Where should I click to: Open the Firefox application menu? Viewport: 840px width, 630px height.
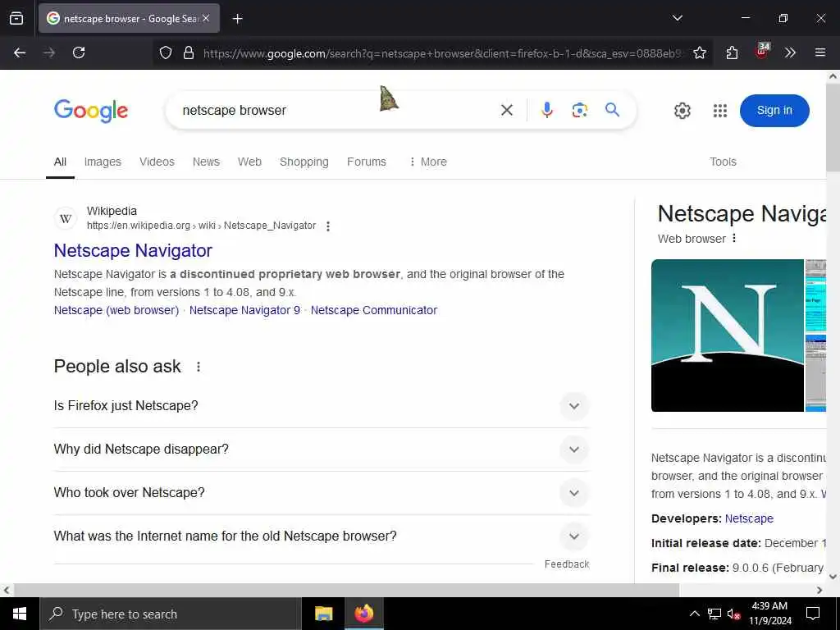click(x=820, y=52)
